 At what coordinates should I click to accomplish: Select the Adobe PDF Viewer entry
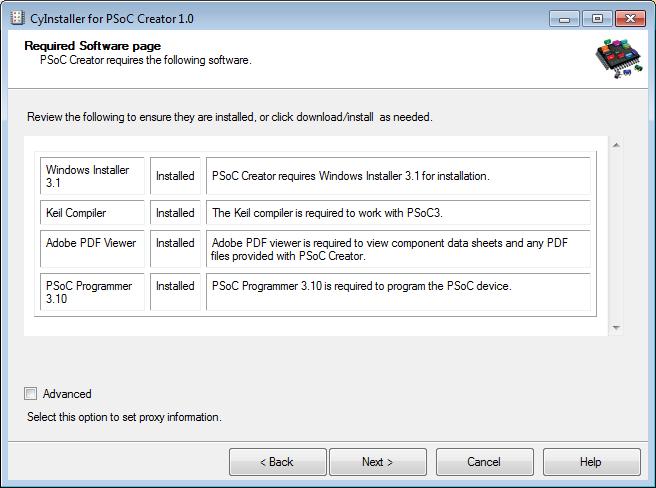(x=92, y=249)
